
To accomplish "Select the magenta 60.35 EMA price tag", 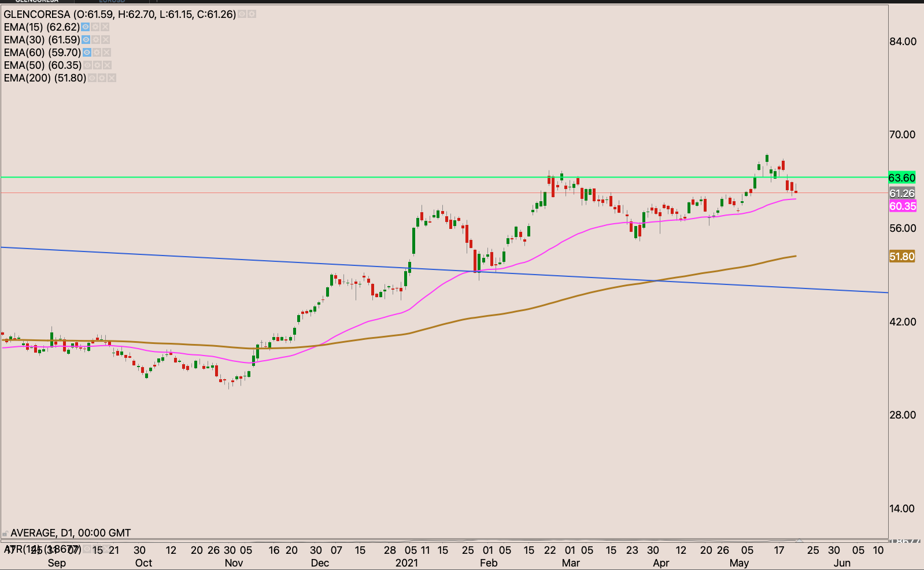I will (902, 206).
